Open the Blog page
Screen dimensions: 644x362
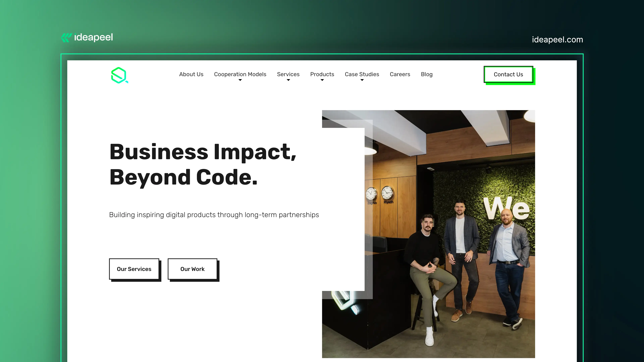coord(426,74)
